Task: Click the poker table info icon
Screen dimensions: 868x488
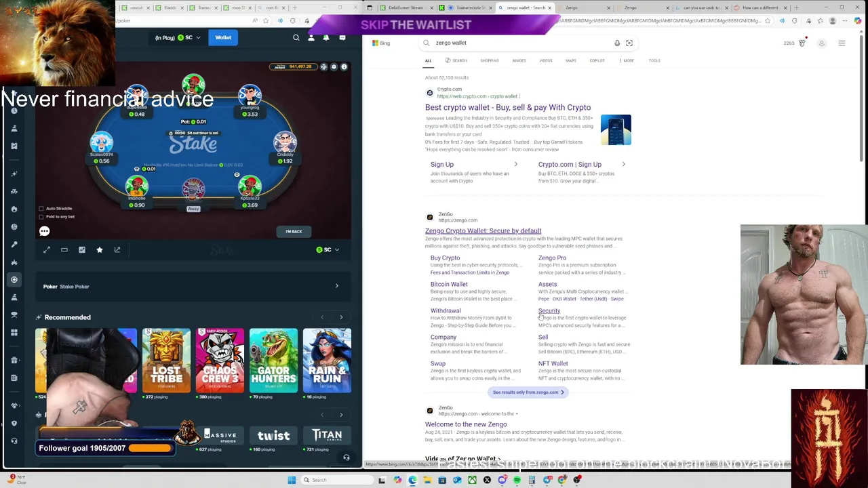Action: [x=344, y=67]
